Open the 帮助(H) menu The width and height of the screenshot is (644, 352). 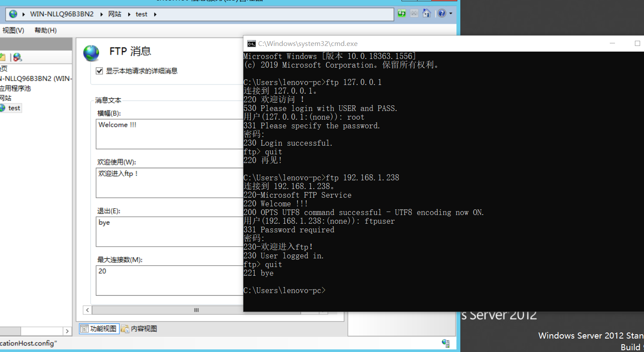45,30
